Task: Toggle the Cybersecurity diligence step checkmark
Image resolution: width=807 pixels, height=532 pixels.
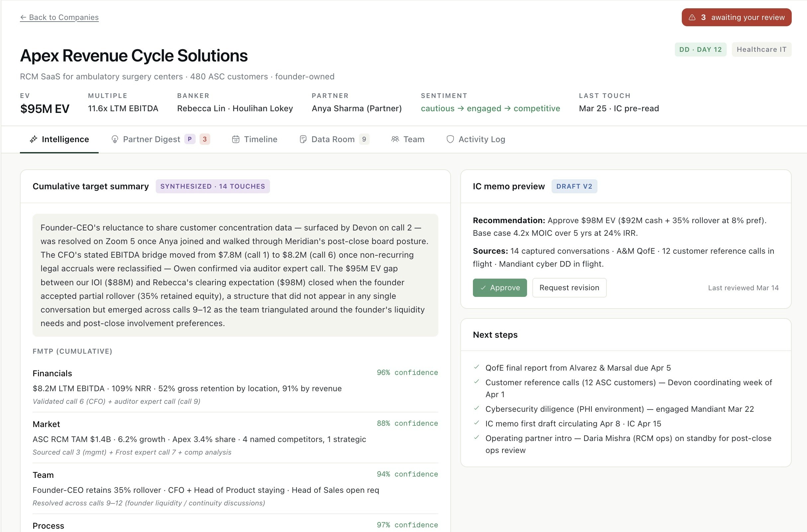Action: (x=476, y=408)
